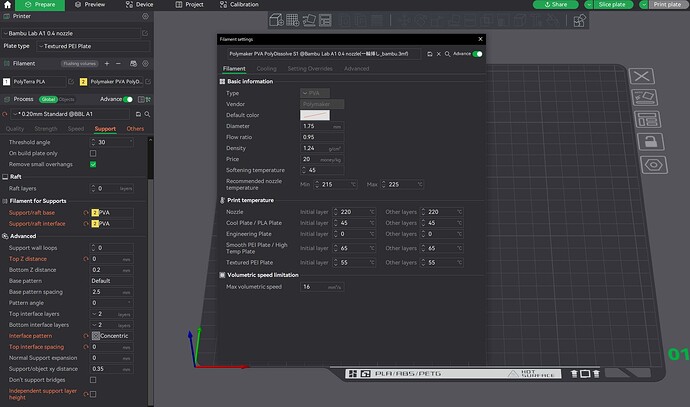Click the plate arrange icon on bed
690x407 pixels.
click(647, 119)
